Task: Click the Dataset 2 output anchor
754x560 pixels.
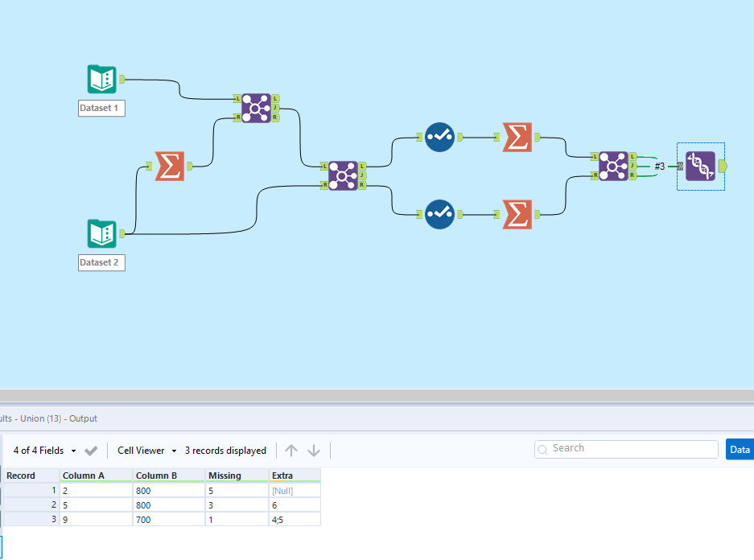Action: coord(122,233)
